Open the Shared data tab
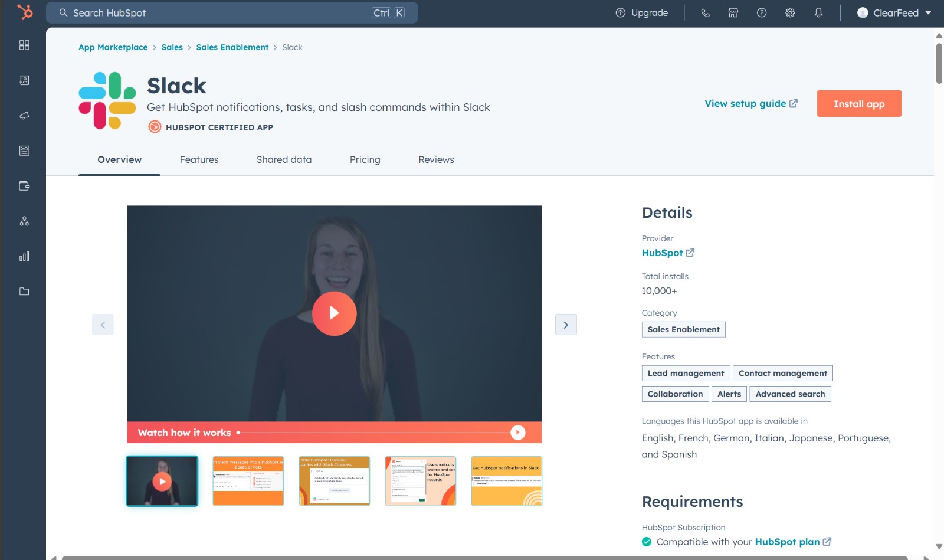Screen dimensions: 944x560 284,159
